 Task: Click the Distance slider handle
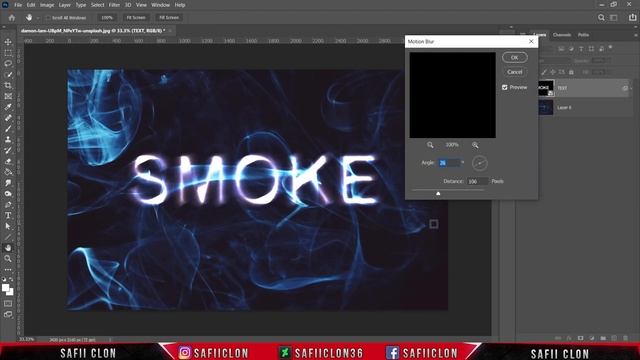click(438, 193)
